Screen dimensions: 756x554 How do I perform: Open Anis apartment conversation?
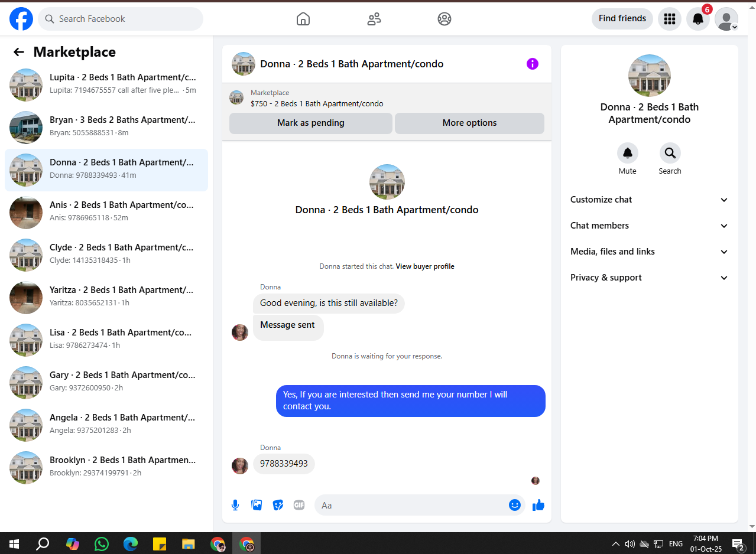point(106,213)
